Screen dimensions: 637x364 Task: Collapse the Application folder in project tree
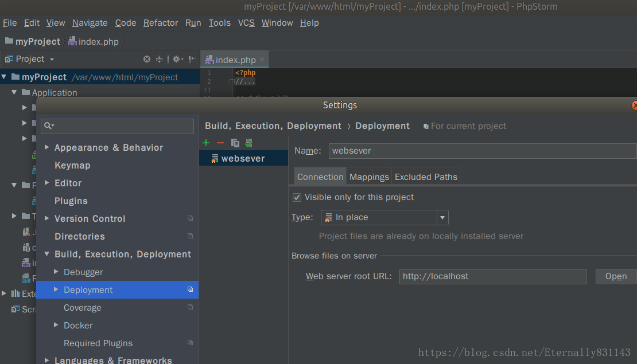click(14, 92)
